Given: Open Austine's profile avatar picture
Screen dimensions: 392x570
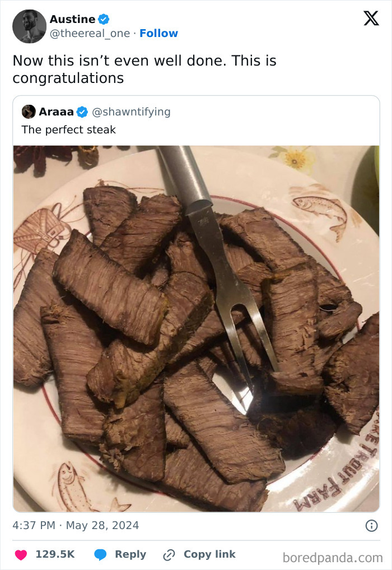Looking at the screenshot, I should click(x=29, y=26).
